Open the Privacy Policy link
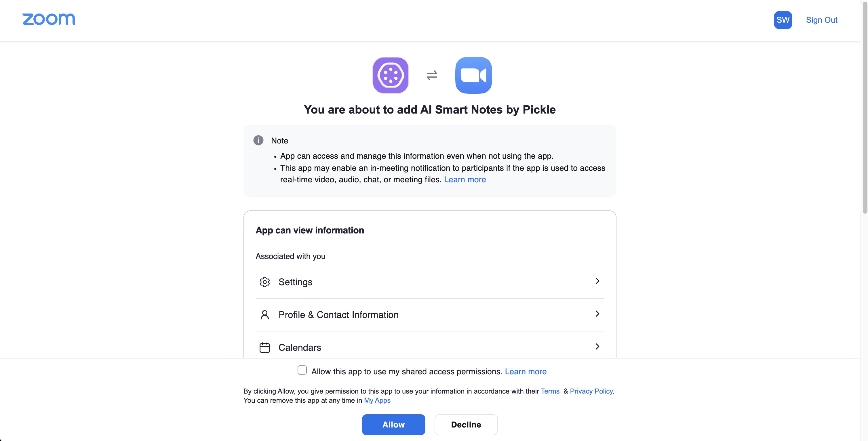This screenshot has height=441, width=868. 591,391
